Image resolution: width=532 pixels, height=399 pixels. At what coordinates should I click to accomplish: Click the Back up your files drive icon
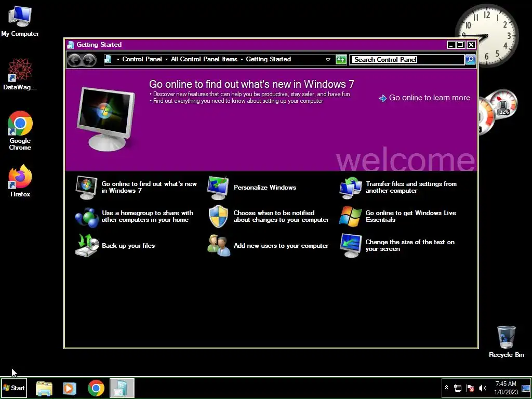87,245
